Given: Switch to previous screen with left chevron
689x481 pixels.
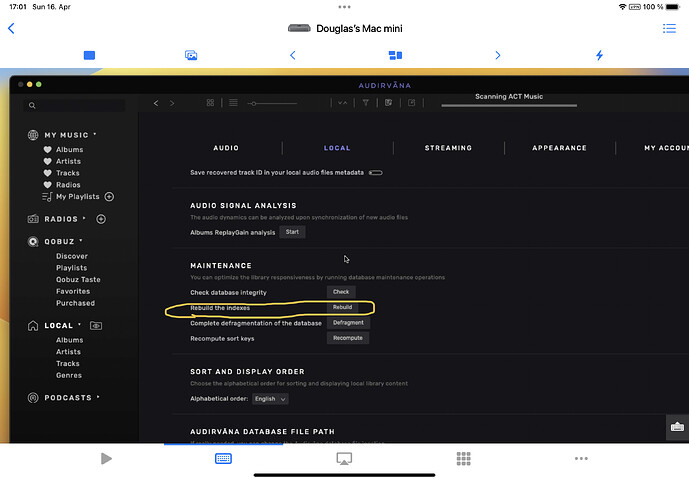Looking at the screenshot, I should point(293,55).
